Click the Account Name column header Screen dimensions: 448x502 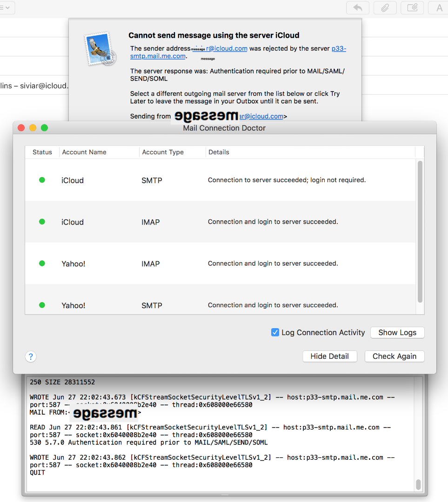pyautogui.click(x=100, y=152)
